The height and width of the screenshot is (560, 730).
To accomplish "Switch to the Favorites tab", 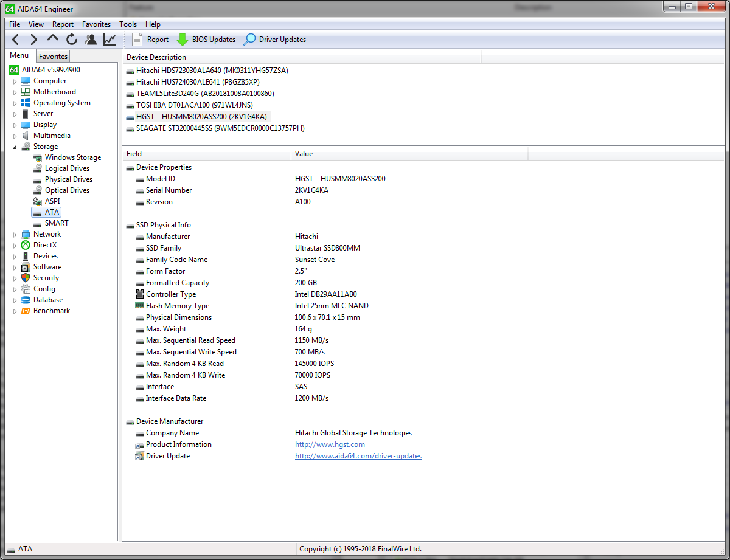I will click(x=53, y=57).
